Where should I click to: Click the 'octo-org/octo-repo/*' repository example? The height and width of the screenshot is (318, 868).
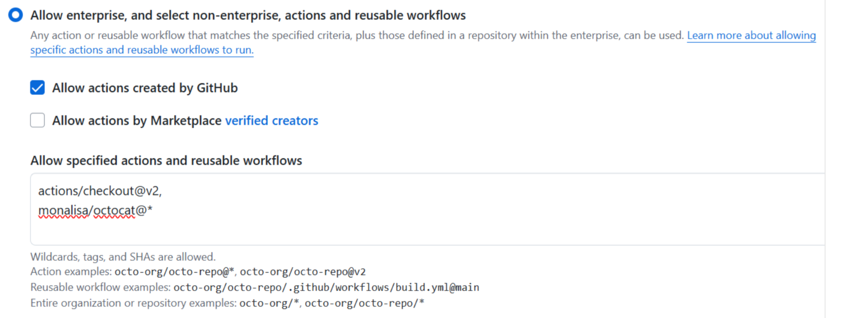pyautogui.click(x=365, y=303)
